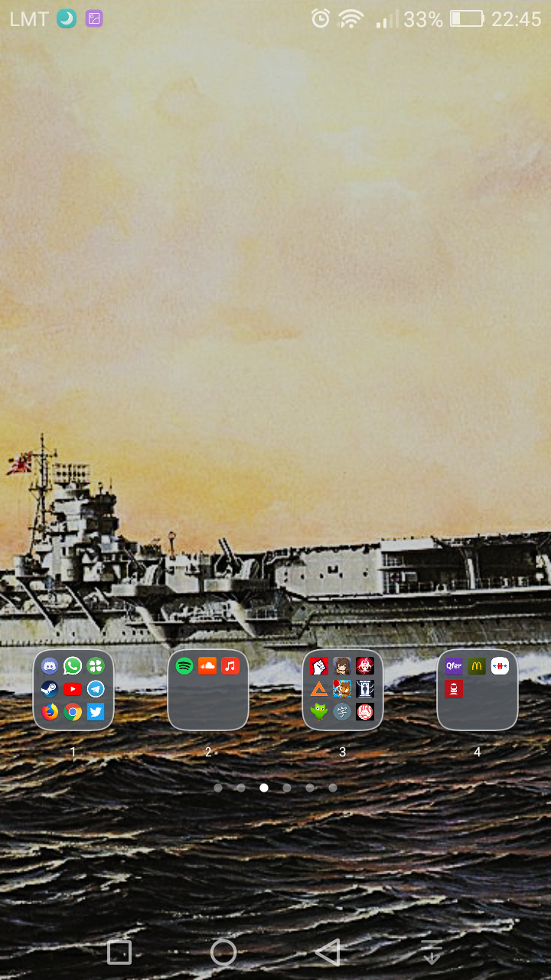This screenshot has width=551, height=980.
Task: Open WhatsApp in folder 1
Action: [73, 666]
